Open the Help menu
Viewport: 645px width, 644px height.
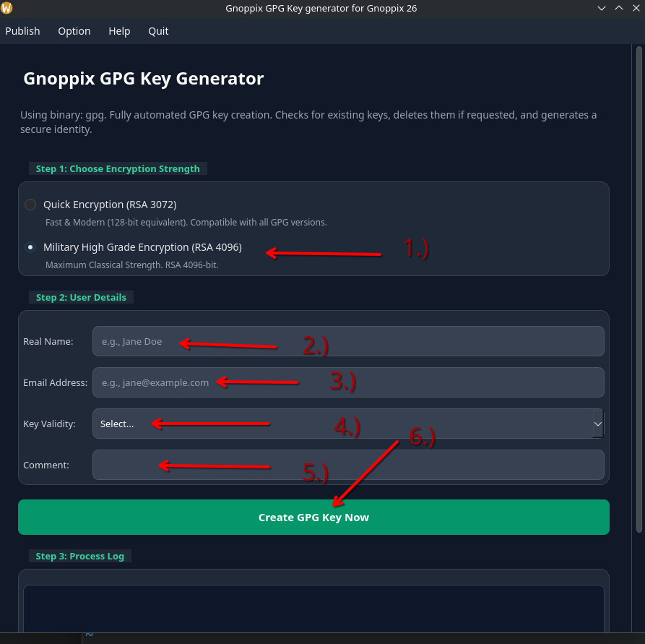119,31
